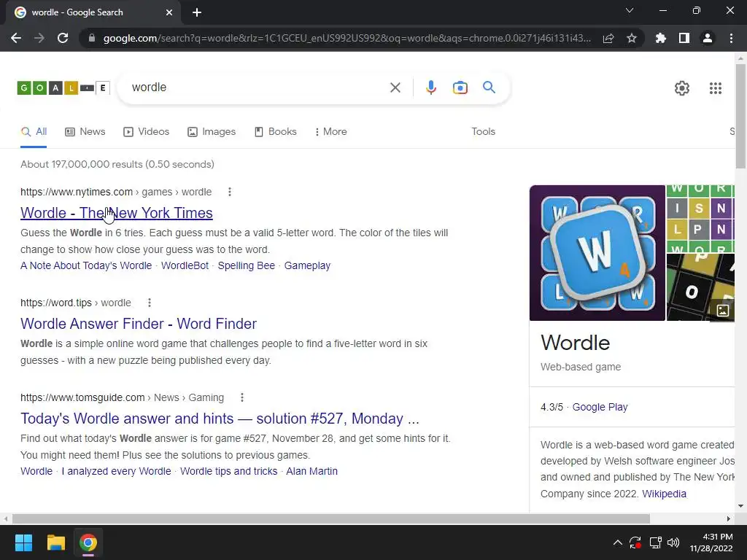Image resolution: width=747 pixels, height=560 pixels.
Task: Clear the search box text
Action: [x=395, y=87]
